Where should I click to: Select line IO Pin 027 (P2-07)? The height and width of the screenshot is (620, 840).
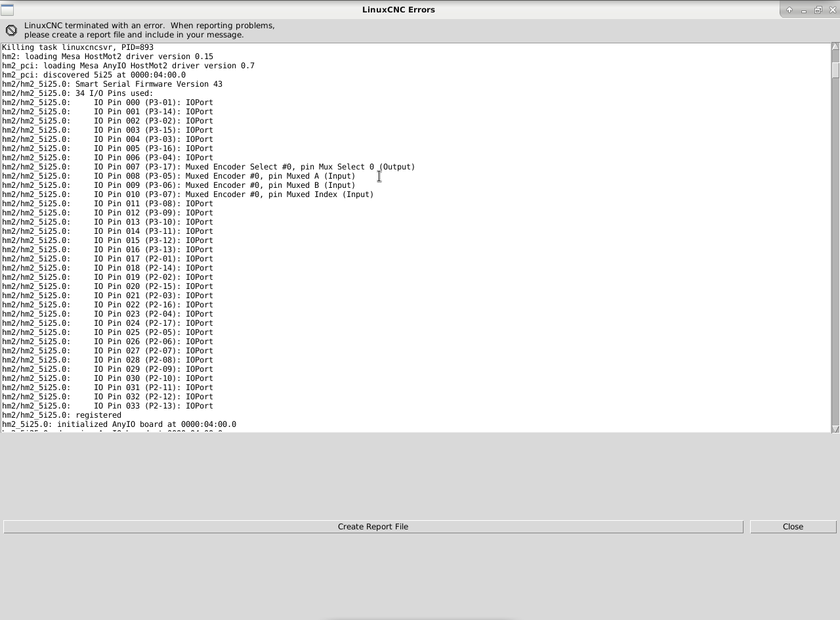pyautogui.click(x=108, y=351)
